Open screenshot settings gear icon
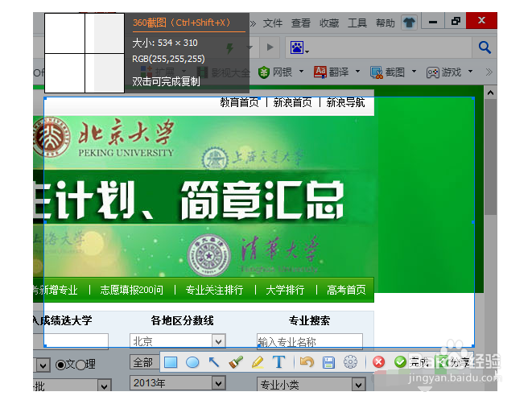The image size is (532, 396). coord(350,362)
